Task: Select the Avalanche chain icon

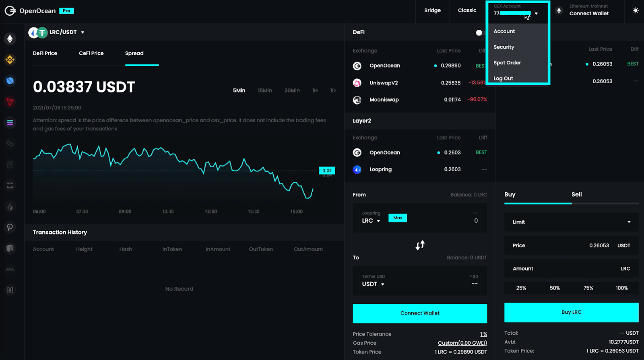Action: [10, 269]
